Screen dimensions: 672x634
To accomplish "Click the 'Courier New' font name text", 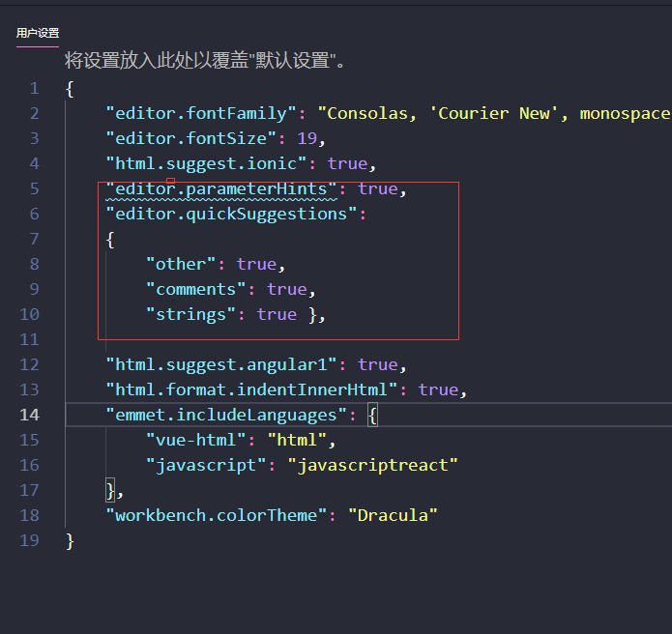I will (494, 113).
